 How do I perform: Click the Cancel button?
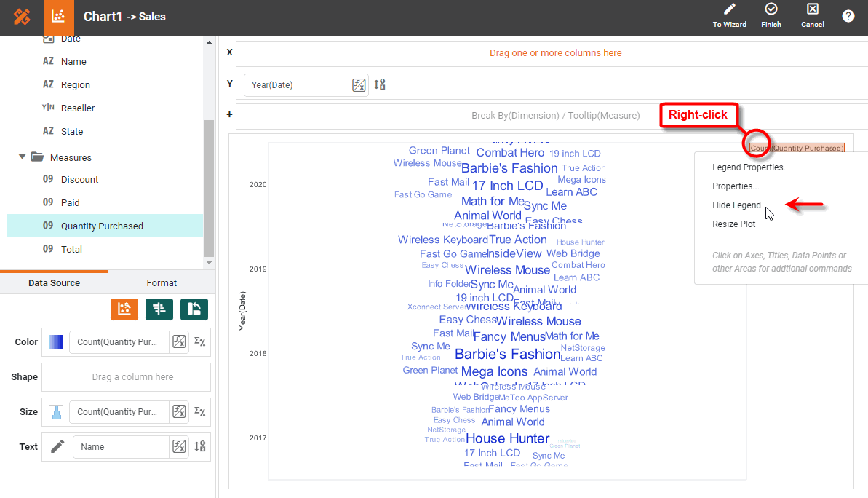click(x=812, y=16)
